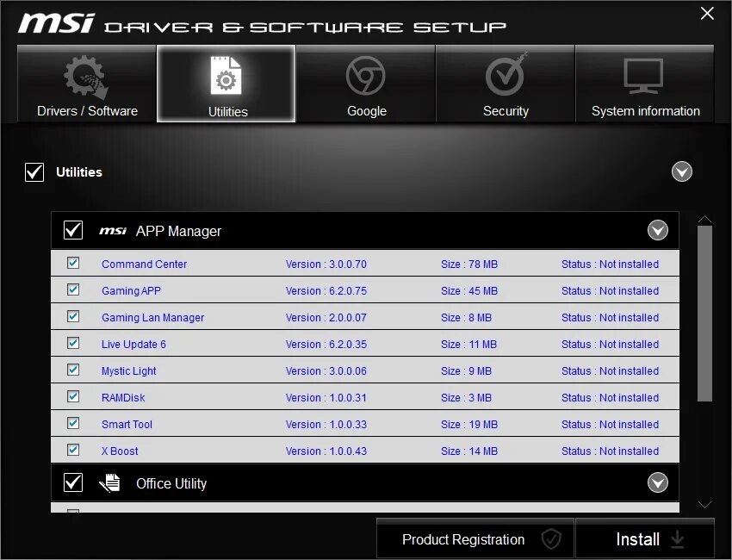Click the shield icon in Product Registration
The height and width of the screenshot is (560, 732).
(551, 539)
